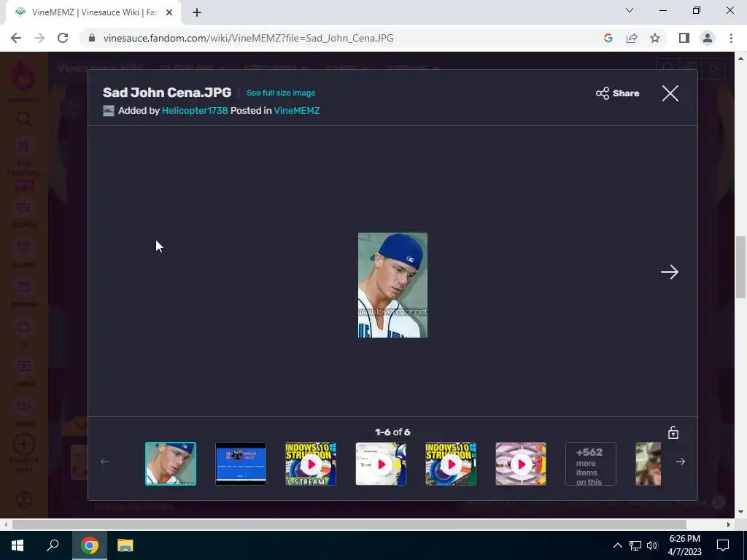Open the notification center icon
The image size is (747, 560).
[x=723, y=545]
